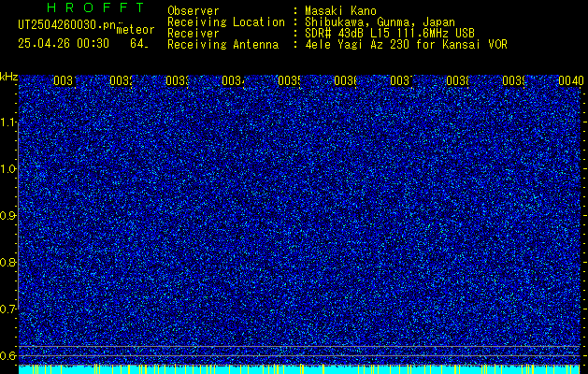Select location Shibukawa, Gunma, Japan

(380, 22)
